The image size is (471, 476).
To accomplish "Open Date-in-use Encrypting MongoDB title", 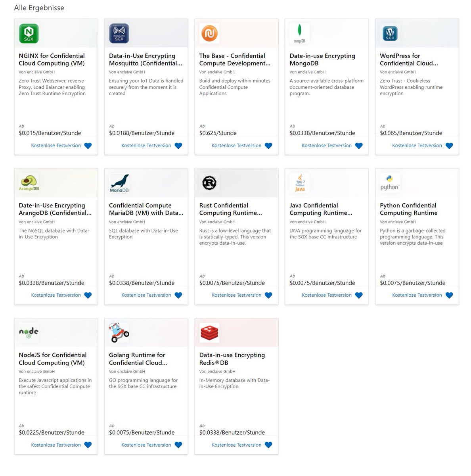I will [322, 59].
